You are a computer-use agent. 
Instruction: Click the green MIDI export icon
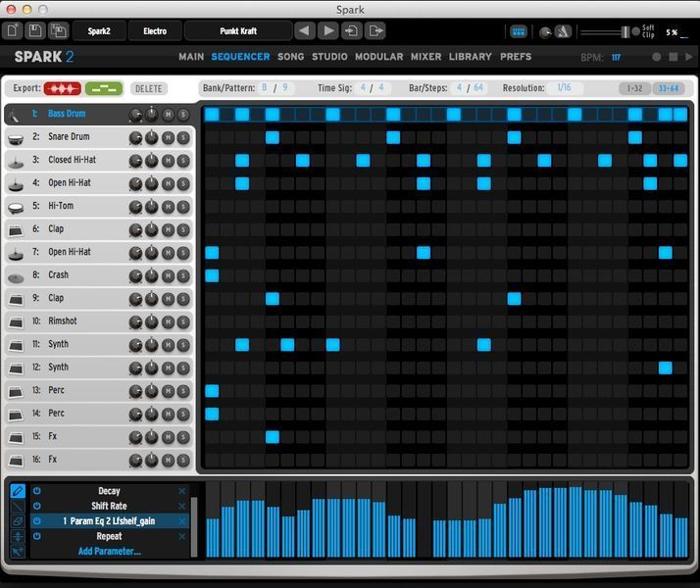click(x=101, y=88)
